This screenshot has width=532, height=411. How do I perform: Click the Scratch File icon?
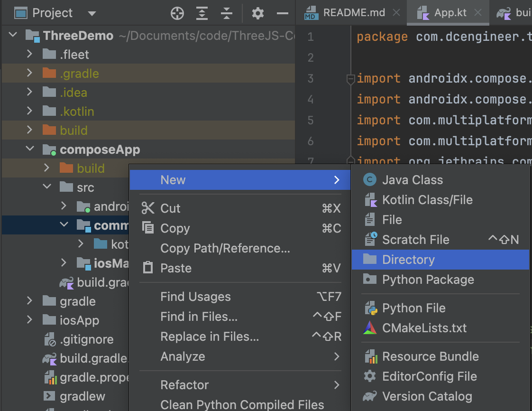370,240
